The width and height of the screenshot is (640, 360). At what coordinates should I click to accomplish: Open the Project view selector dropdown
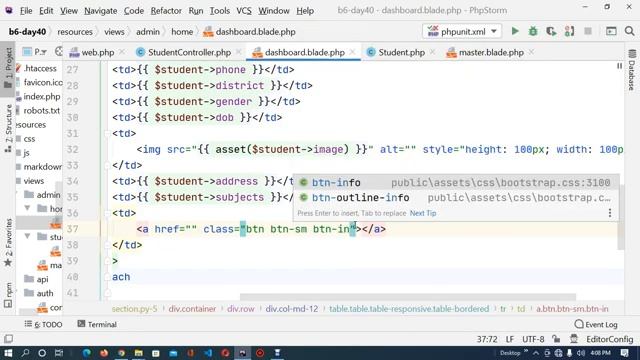click(35, 52)
